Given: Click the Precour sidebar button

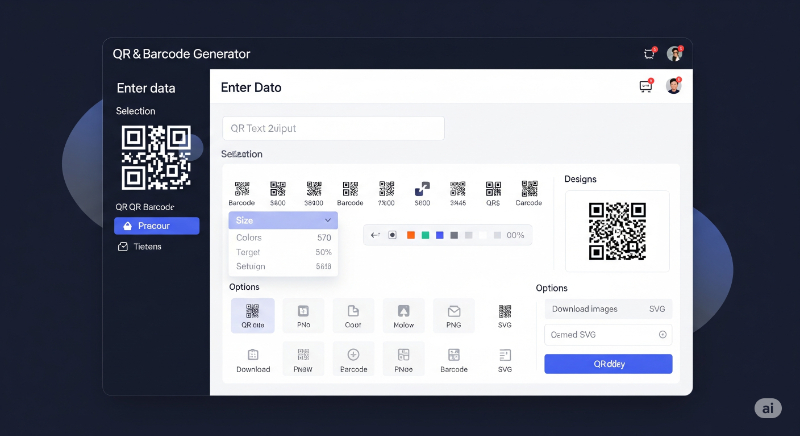Looking at the screenshot, I should [157, 226].
